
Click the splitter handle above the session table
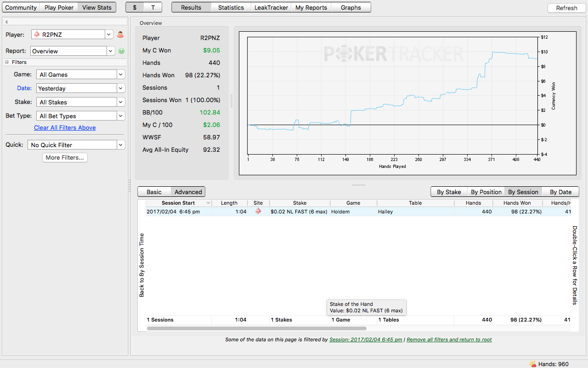coord(358,185)
